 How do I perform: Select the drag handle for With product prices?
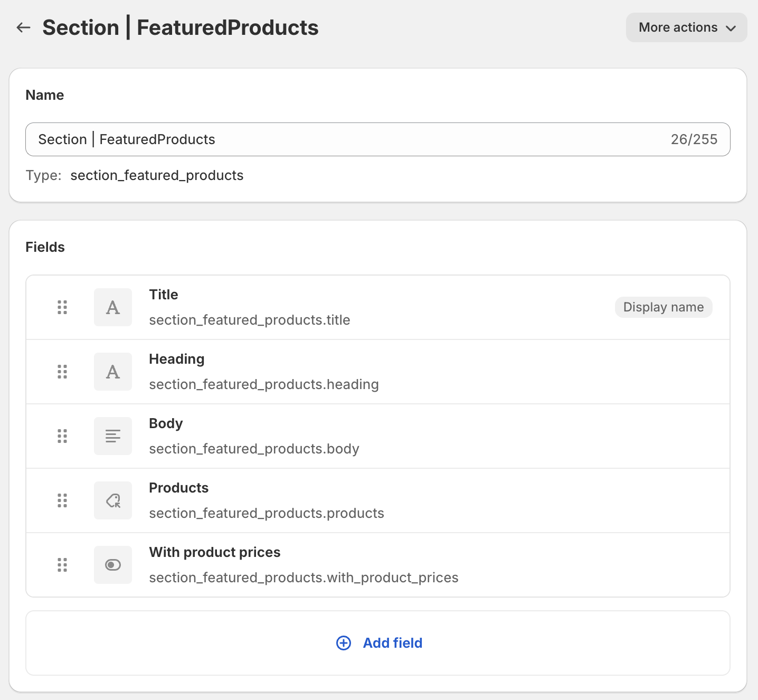pos(62,564)
